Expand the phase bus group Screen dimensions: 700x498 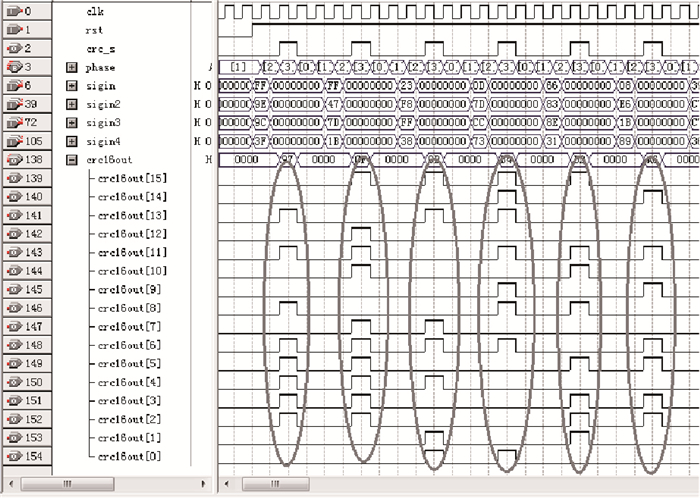pyautogui.click(x=72, y=67)
